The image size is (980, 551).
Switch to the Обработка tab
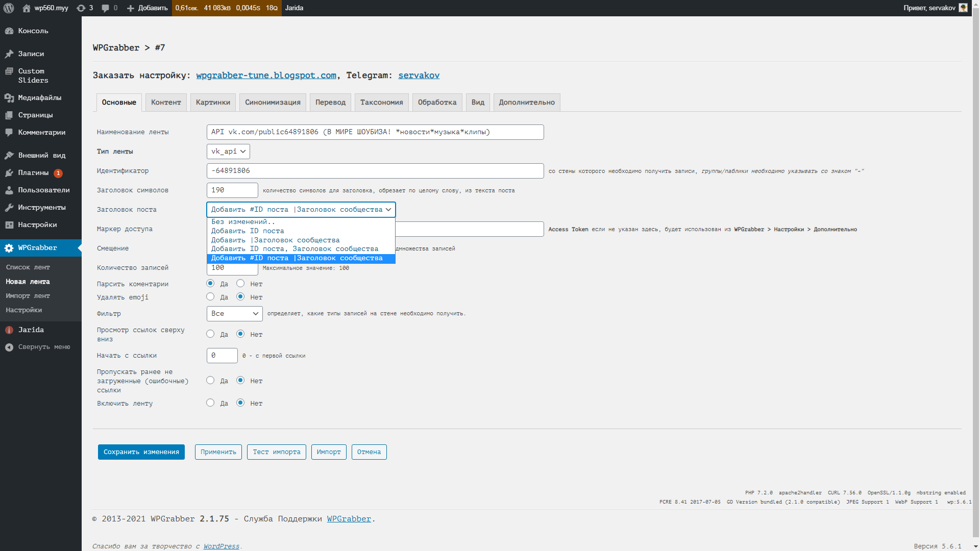437,103
